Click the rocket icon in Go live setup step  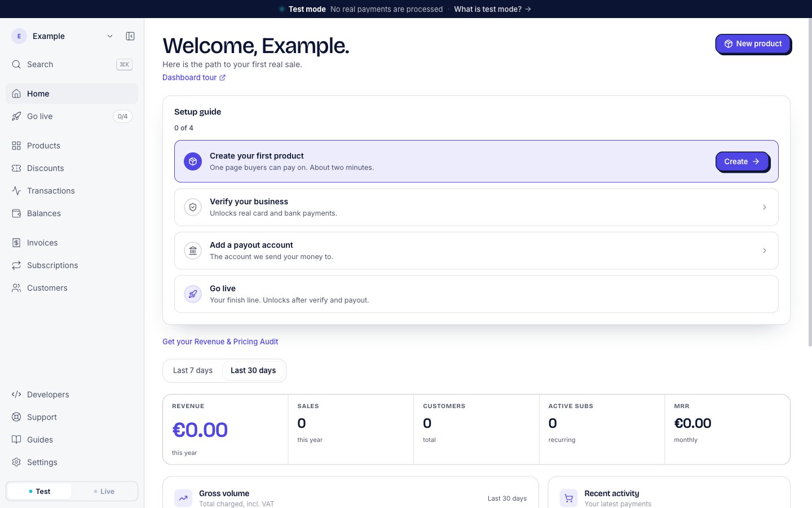[193, 294]
